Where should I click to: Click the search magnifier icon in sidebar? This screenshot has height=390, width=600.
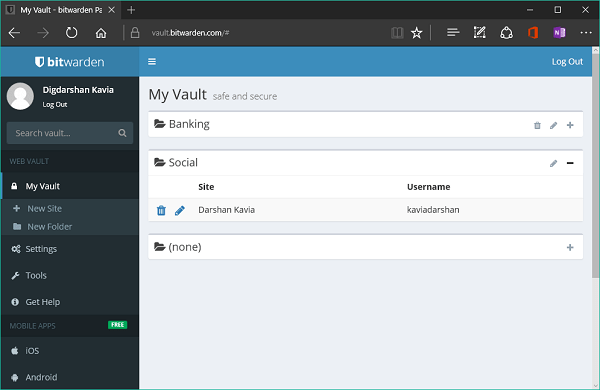(x=122, y=133)
